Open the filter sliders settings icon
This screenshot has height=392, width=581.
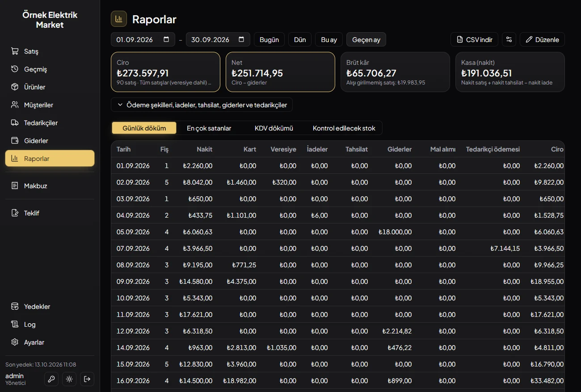tap(509, 39)
